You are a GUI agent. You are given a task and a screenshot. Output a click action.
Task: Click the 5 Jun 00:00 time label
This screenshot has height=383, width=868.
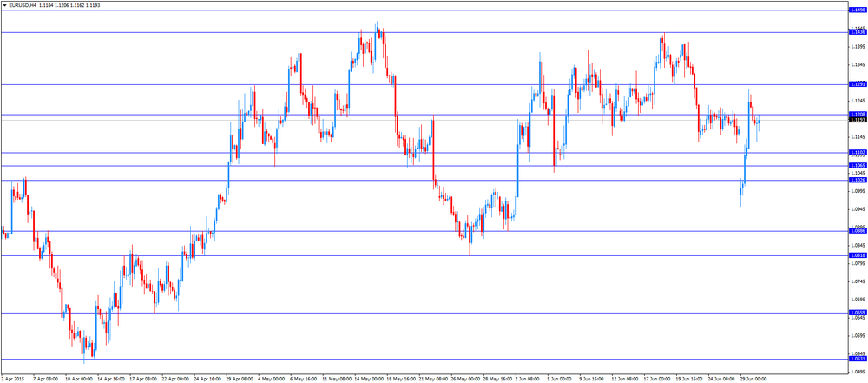pos(560,380)
